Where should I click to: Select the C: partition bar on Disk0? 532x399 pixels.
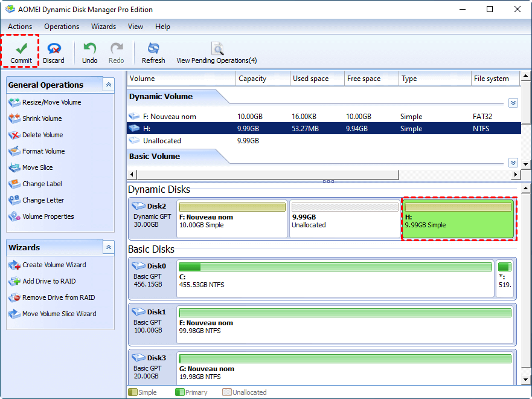click(335, 279)
